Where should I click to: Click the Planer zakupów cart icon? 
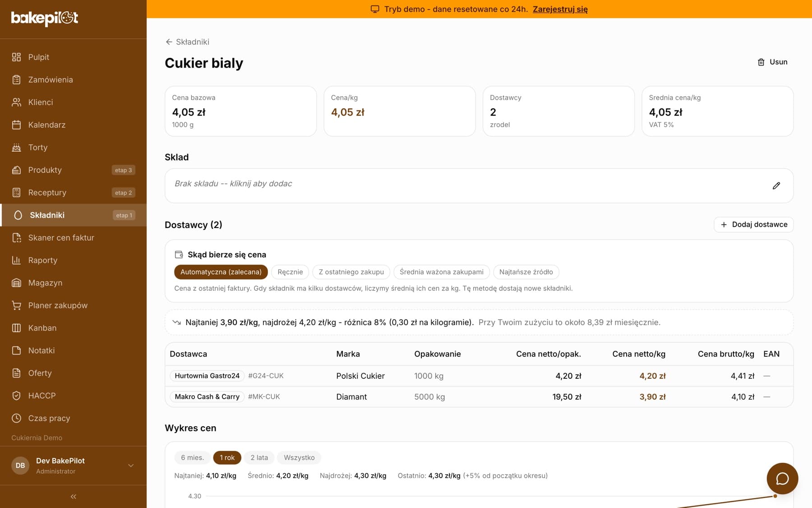point(16,305)
